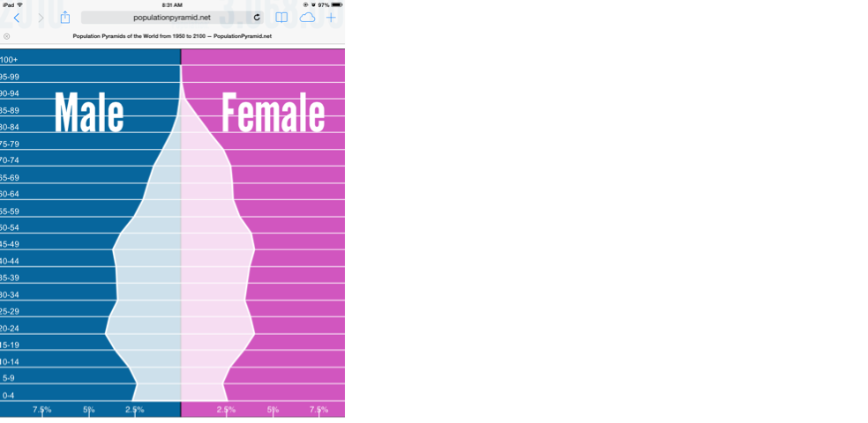Tap the Safari back arrow
Viewport: 868px width, 423px height.
tap(16, 18)
